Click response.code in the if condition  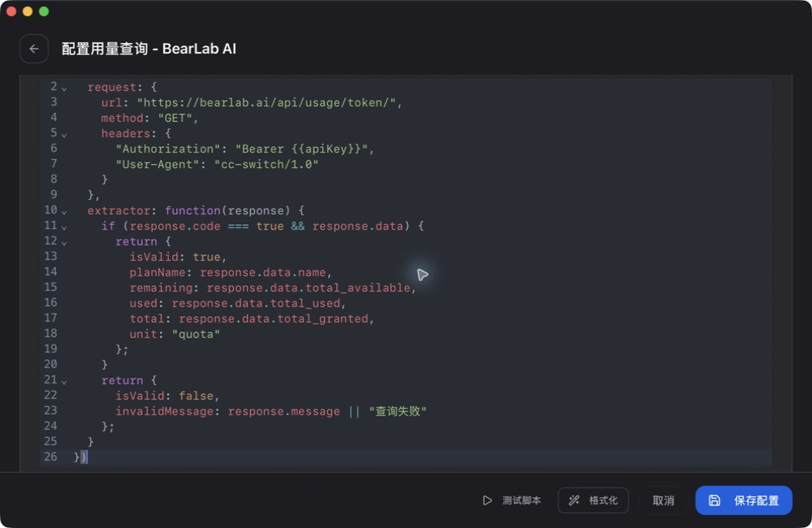pos(175,226)
